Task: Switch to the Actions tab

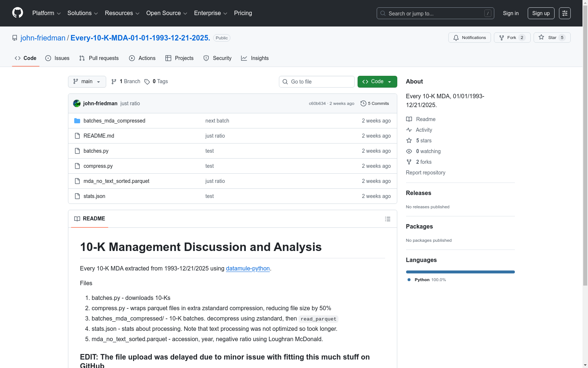Action: click(142, 58)
